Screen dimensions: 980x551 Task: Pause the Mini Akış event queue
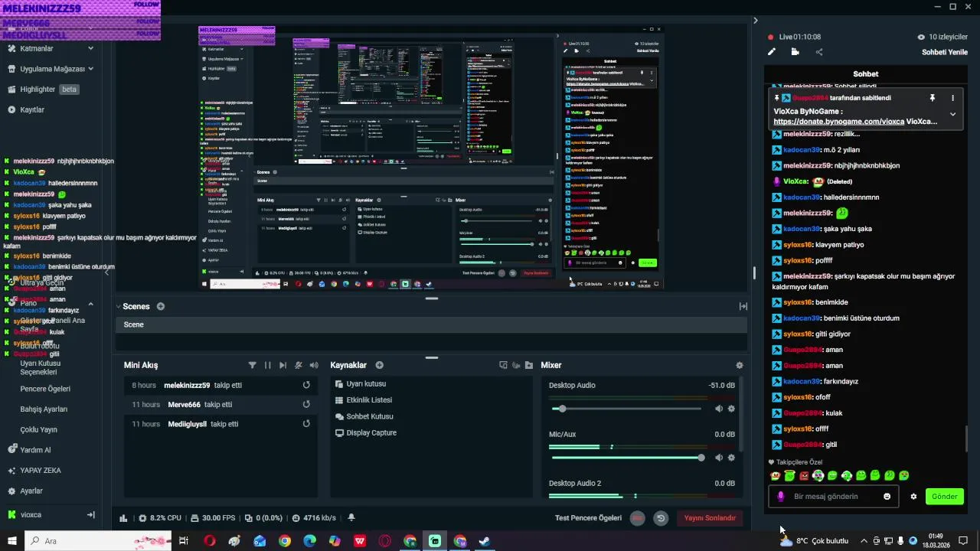[267, 365]
